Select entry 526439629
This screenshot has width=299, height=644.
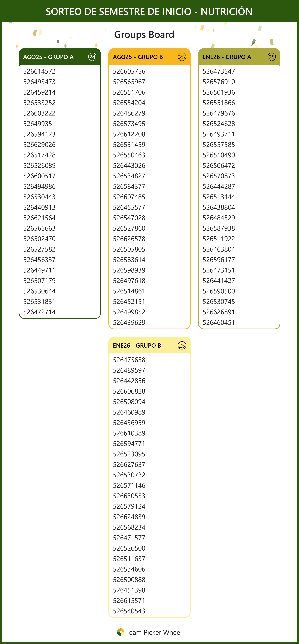click(129, 323)
